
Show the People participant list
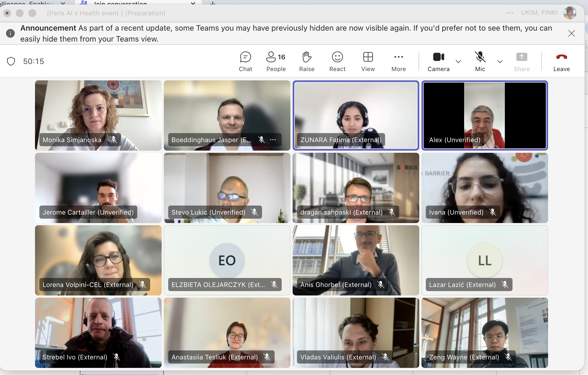tap(276, 61)
